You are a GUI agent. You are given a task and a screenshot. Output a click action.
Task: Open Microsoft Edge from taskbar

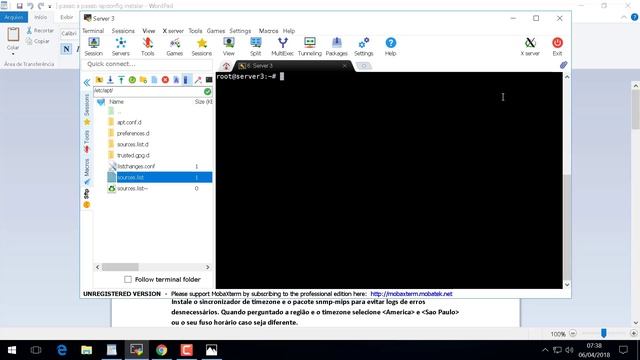click(x=62, y=350)
